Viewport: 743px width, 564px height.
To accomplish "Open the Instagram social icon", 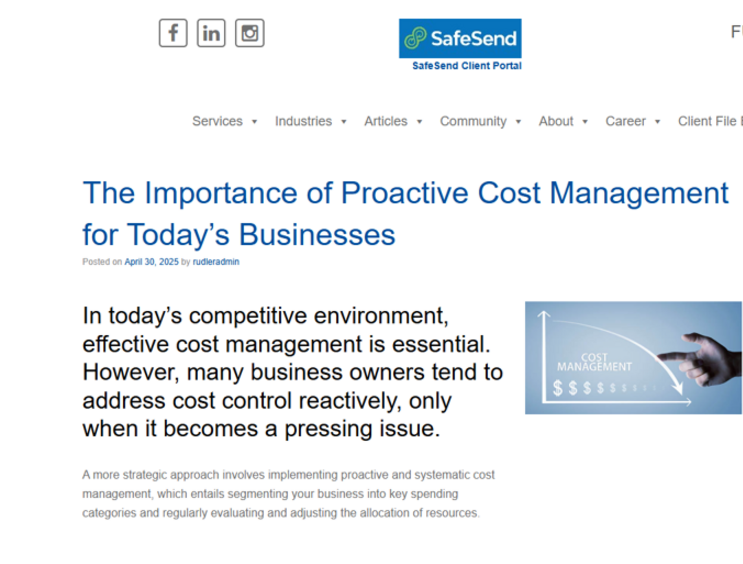I will click(x=250, y=33).
